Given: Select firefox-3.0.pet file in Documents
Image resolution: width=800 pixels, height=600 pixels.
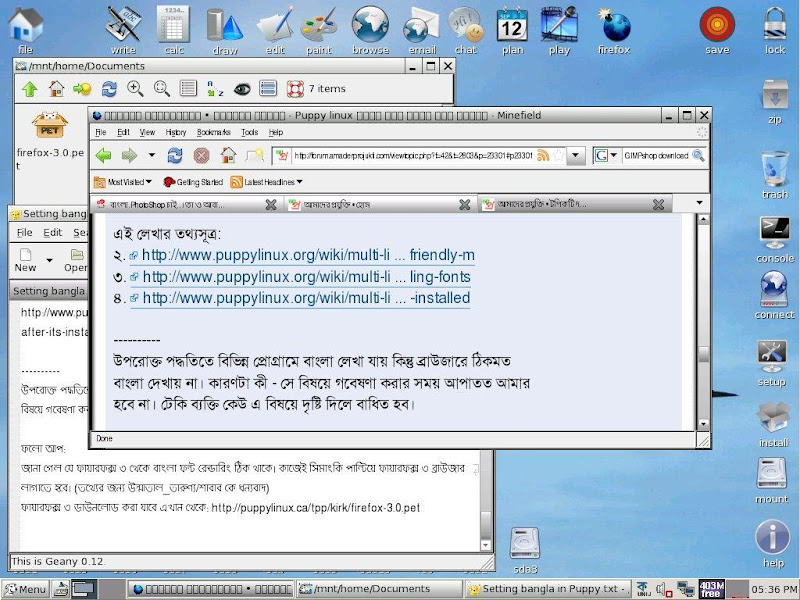Looking at the screenshot, I should 49,140.
